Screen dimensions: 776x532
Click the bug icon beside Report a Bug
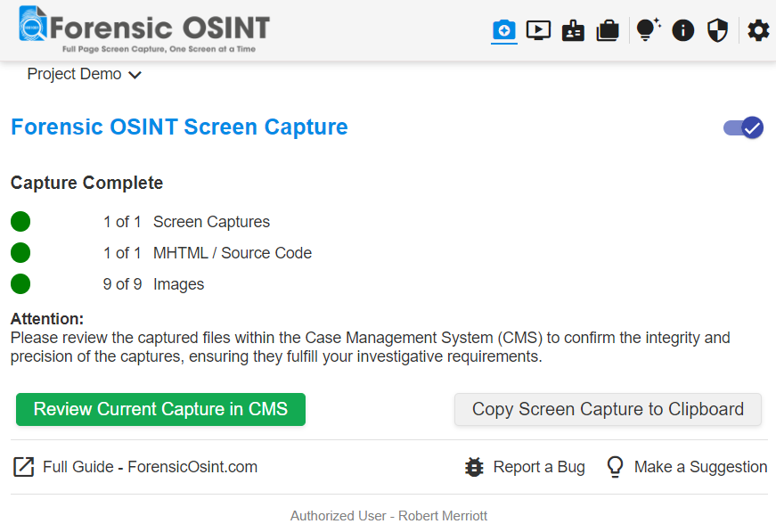pyautogui.click(x=474, y=467)
